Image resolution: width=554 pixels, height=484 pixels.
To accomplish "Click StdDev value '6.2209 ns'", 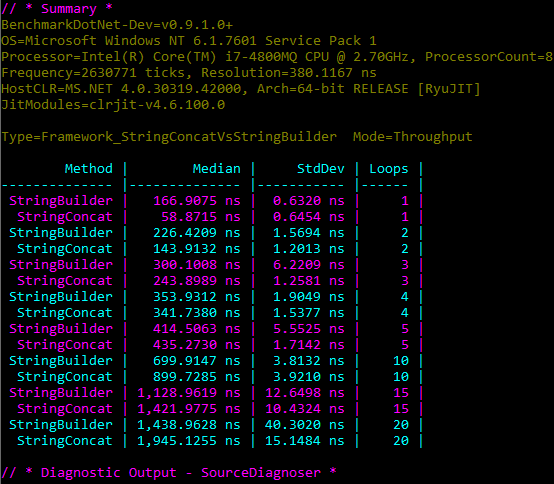I will pyautogui.click(x=308, y=265).
